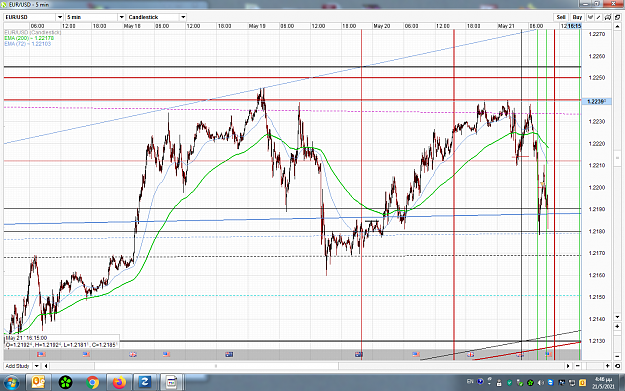Screen dimensions: 625x391
Task: Click the Candlestick chart style field
Action: 153,17
